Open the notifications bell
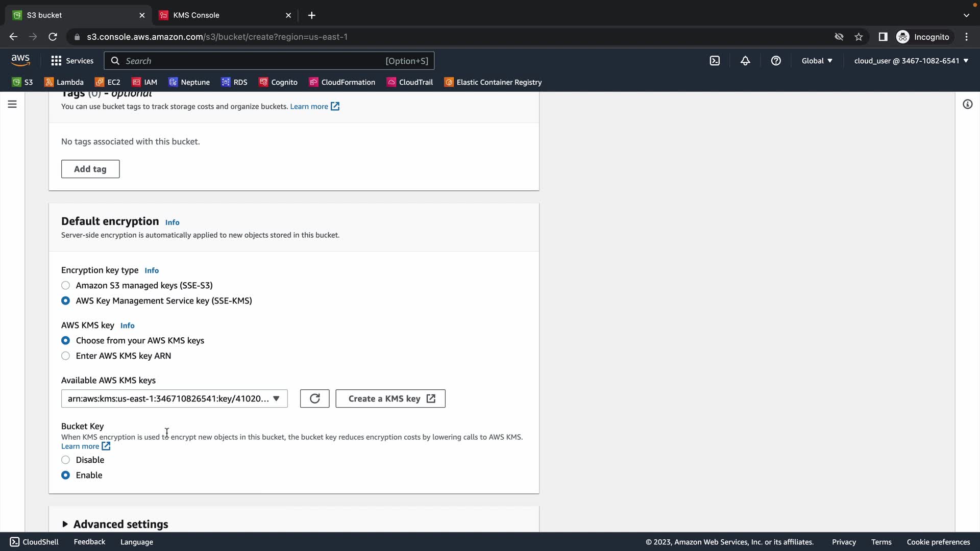 745,61
